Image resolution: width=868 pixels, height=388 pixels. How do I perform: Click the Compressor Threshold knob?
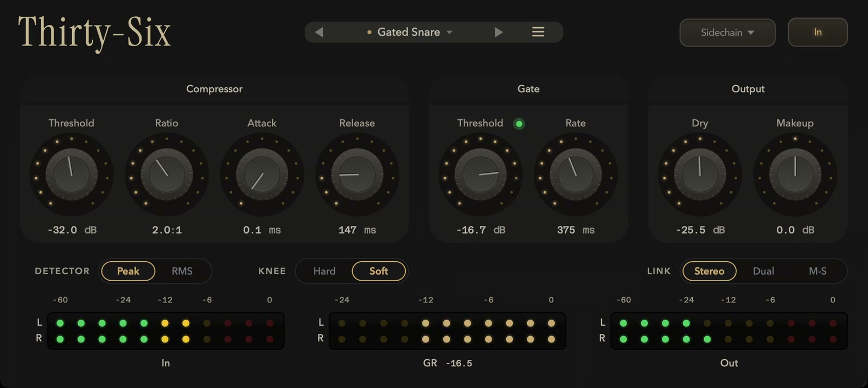coord(72,175)
